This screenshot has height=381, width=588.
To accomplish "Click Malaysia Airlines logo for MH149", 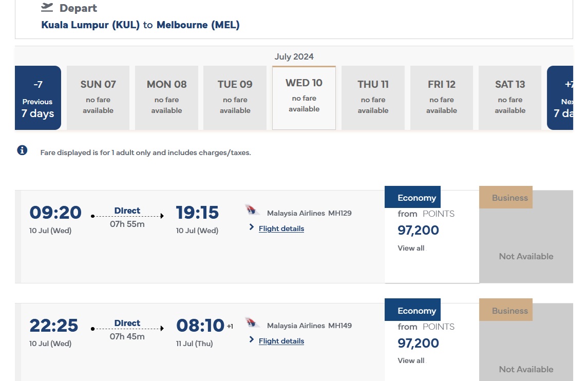I will (x=253, y=322).
